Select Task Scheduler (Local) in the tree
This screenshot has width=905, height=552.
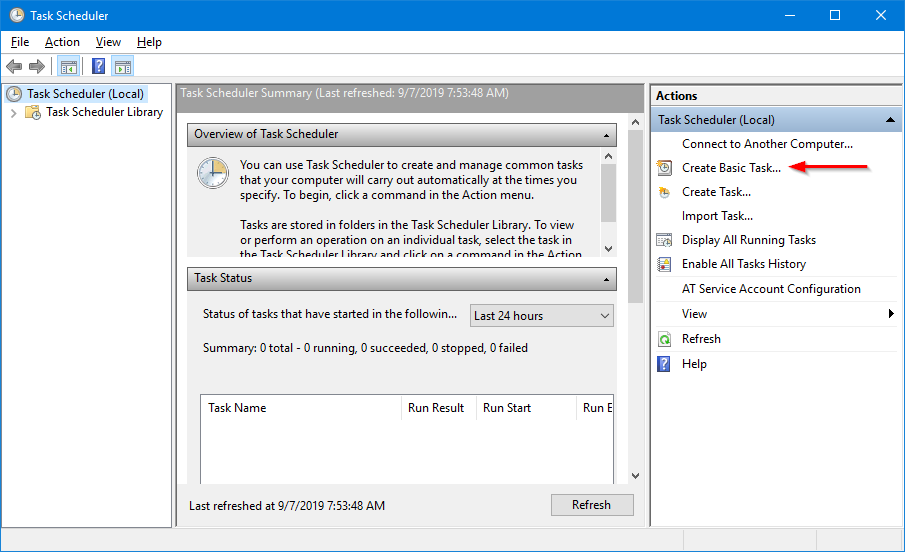(x=85, y=94)
